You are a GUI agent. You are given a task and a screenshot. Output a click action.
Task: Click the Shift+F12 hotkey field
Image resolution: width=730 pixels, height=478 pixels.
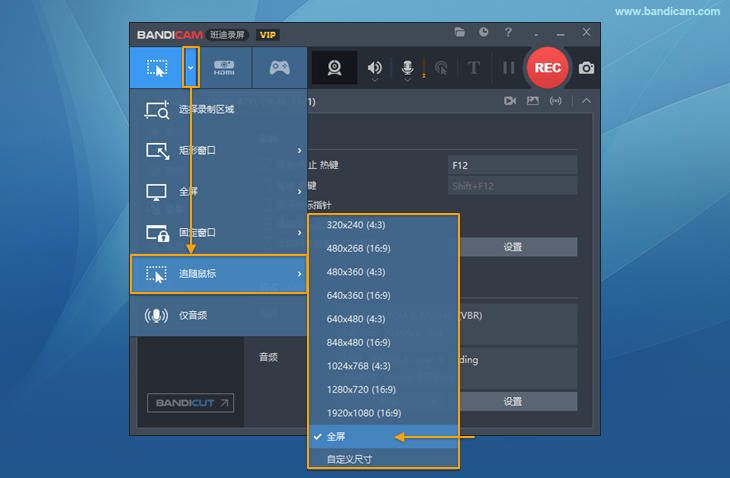click(x=513, y=186)
